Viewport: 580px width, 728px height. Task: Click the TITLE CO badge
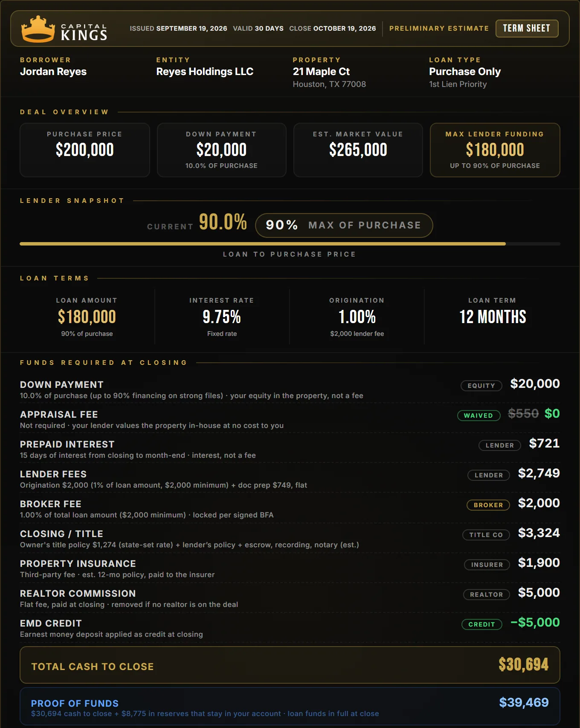(486, 535)
